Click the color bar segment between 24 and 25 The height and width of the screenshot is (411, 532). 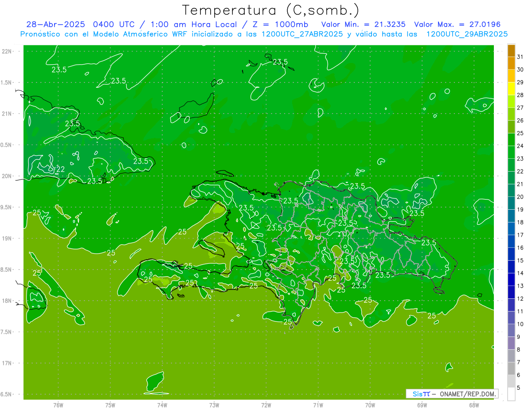point(511,140)
